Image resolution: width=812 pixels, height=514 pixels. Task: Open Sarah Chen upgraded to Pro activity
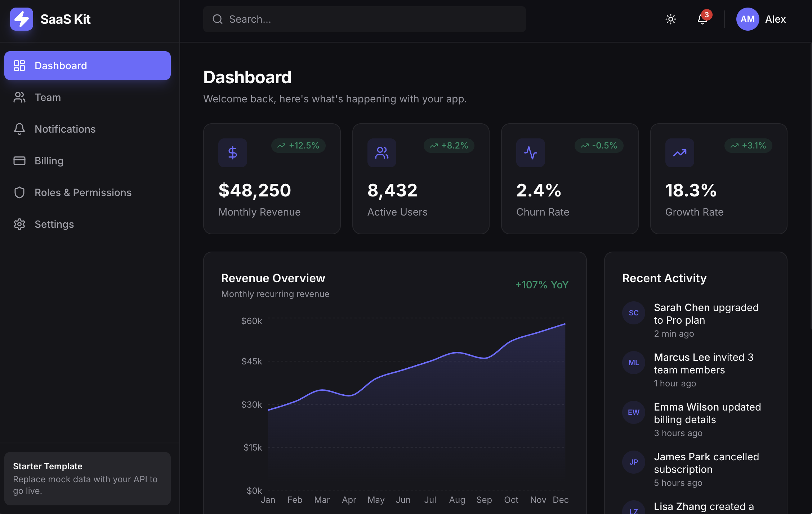(696, 320)
